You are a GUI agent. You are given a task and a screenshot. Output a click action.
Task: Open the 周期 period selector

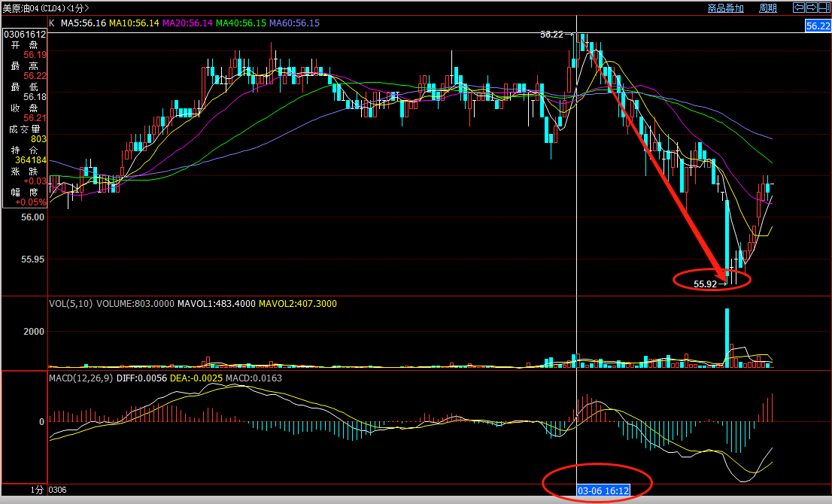pos(767,8)
